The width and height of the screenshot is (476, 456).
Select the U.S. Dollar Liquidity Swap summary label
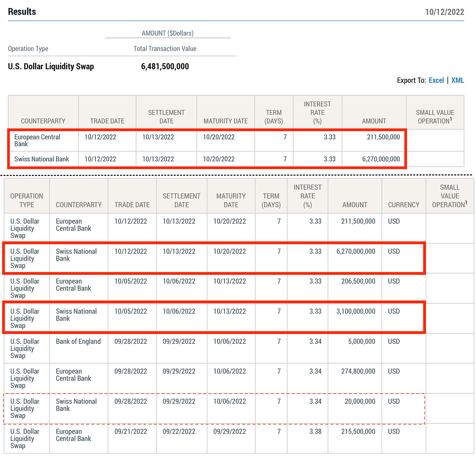point(51,66)
